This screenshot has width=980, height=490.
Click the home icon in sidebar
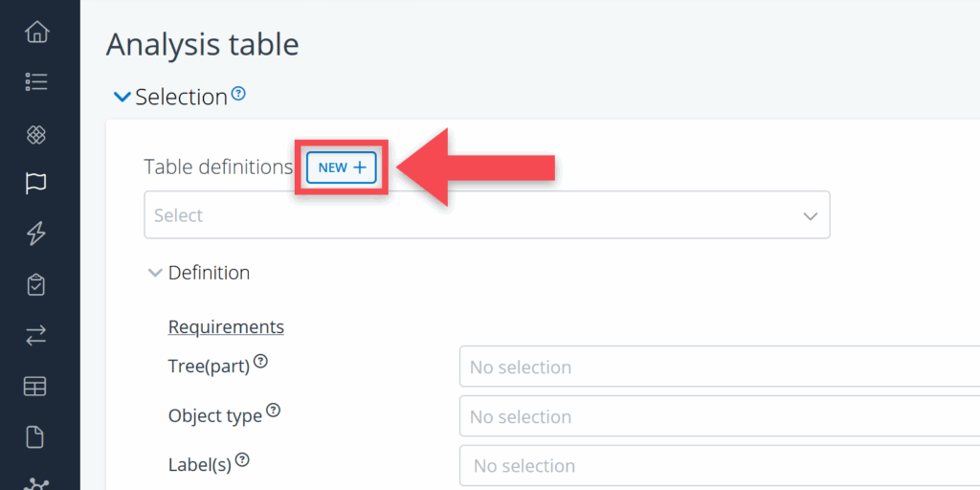[35, 32]
